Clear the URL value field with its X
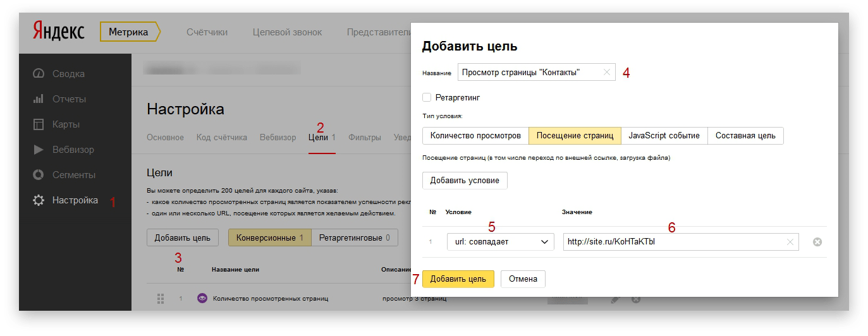 (x=790, y=242)
